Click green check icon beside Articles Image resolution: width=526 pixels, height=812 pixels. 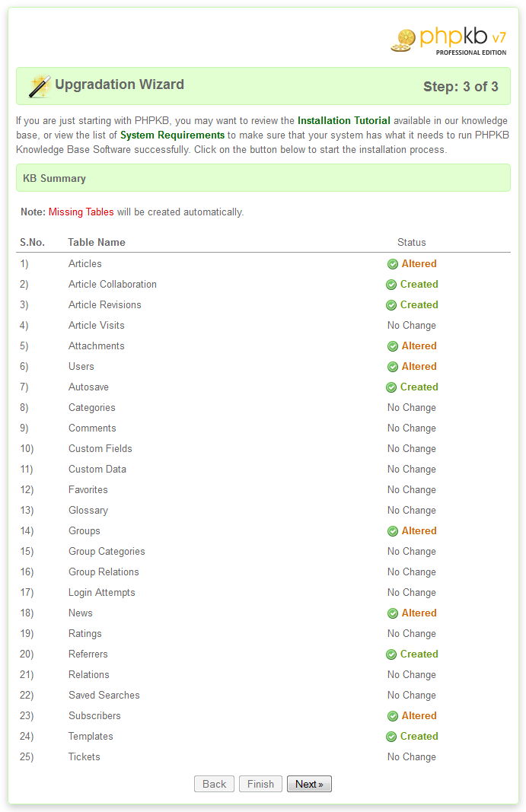tap(393, 264)
